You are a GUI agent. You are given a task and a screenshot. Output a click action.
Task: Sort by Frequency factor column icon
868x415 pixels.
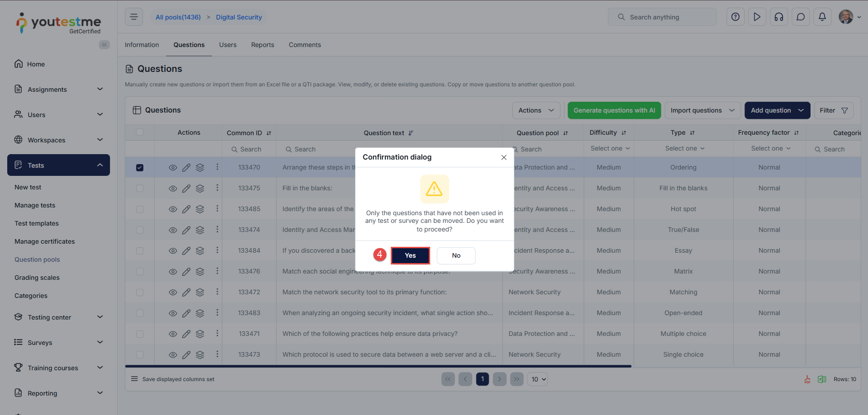pos(797,133)
